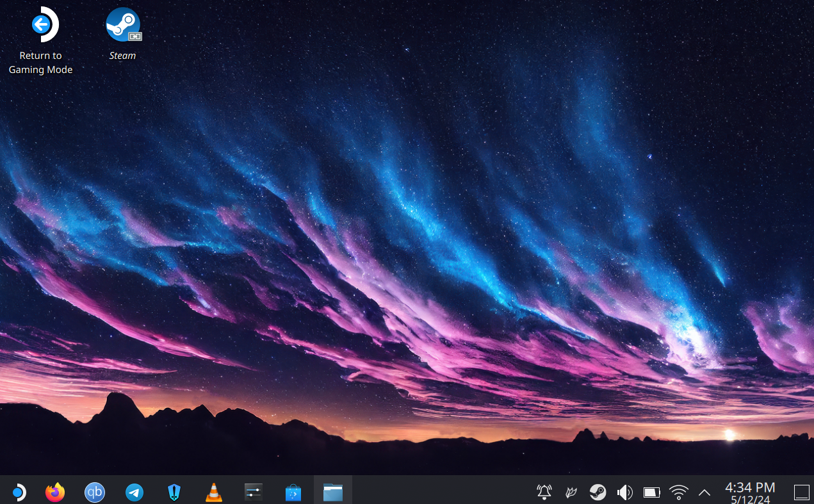The image size is (814, 504).
Task: Open qBittorrent from the taskbar
Action: (x=94, y=492)
